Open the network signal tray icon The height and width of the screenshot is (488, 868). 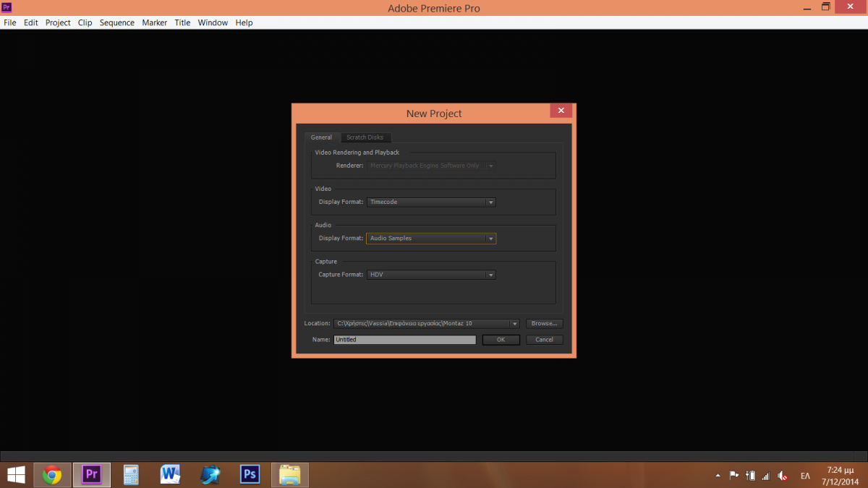click(x=766, y=476)
